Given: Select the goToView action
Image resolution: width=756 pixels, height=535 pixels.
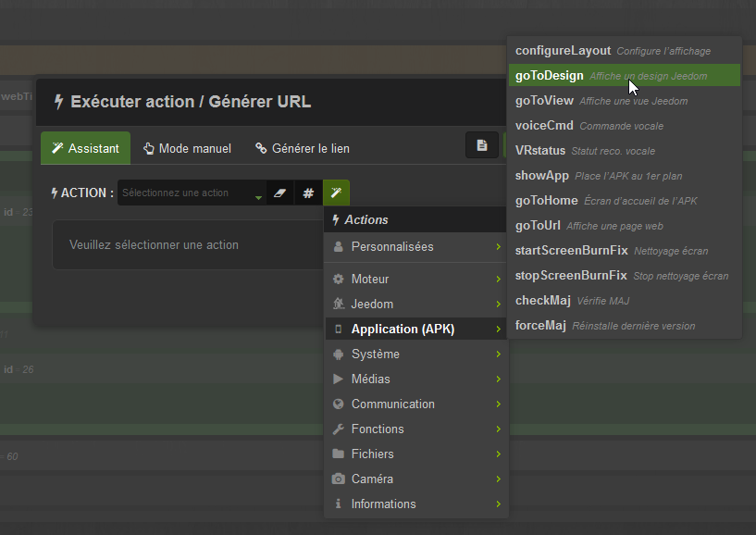Looking at the screenshot, I should [625, 101].
